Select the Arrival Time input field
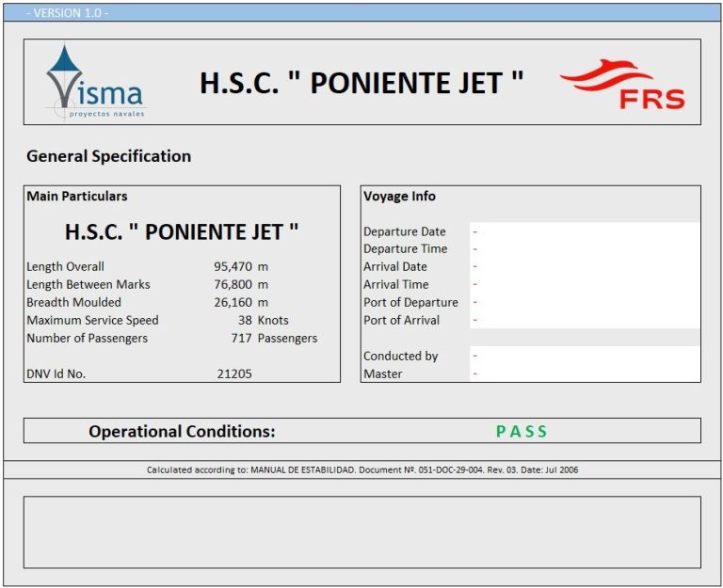The width and height of the screenshot is (723, 588). [x=585, y=284]
